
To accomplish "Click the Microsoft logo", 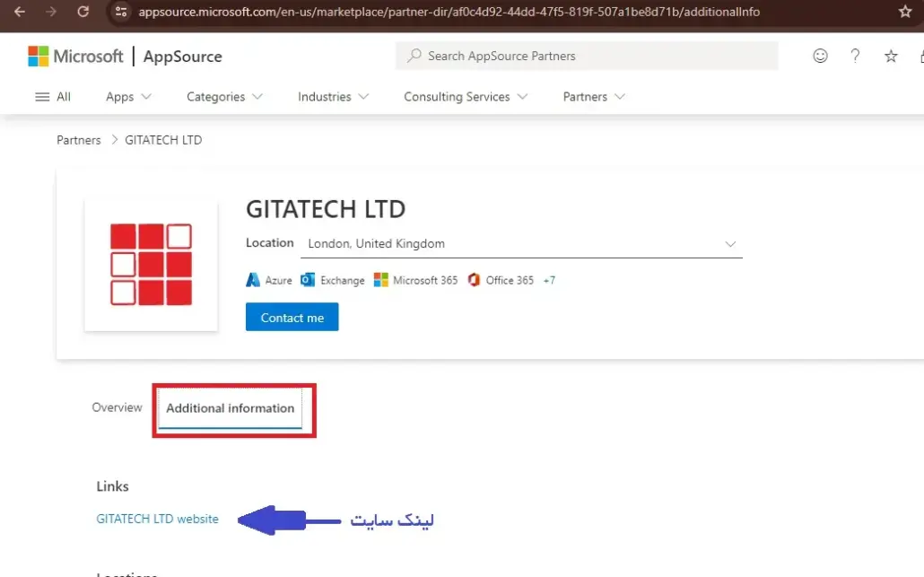I will (x=75, y=56).
